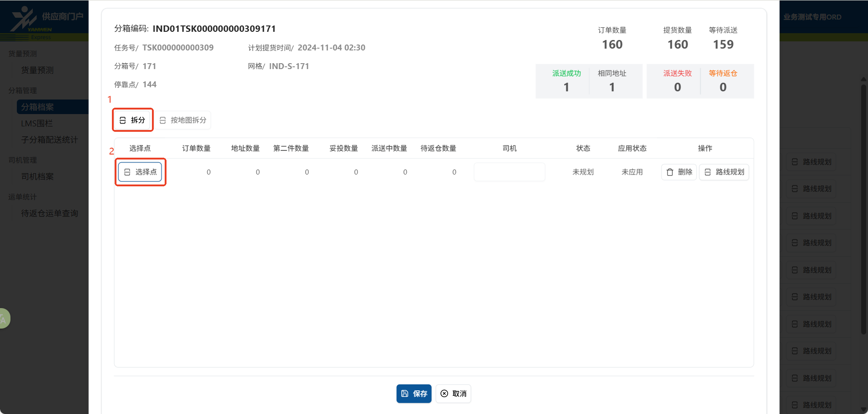Click the trash icon on the 删除 button
The image size is (868, 414).
[x=670, y=172]
